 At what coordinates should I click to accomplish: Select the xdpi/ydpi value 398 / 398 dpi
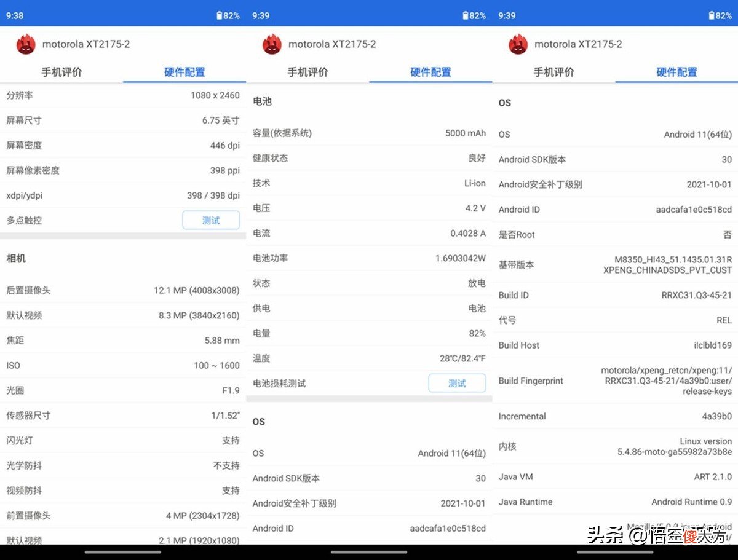tap(213, 195)
